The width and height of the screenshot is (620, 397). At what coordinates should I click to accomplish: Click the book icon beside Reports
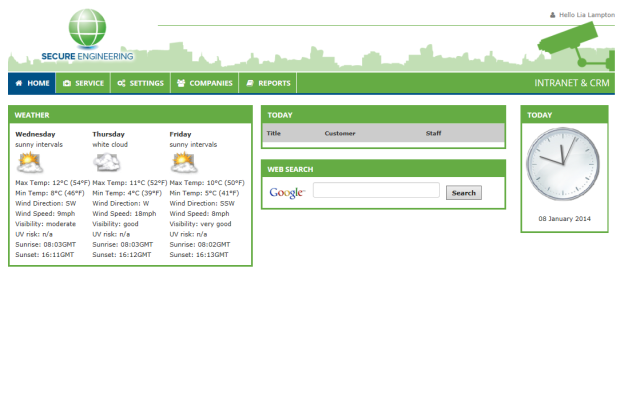250,83
